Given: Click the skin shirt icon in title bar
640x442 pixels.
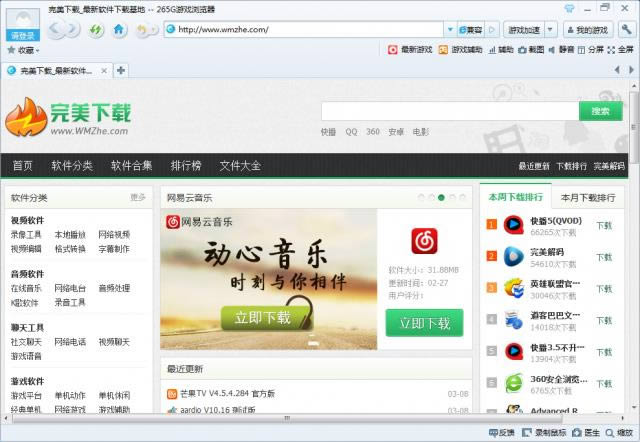Looking at the screenshot, I should click(x=569, y=8).
